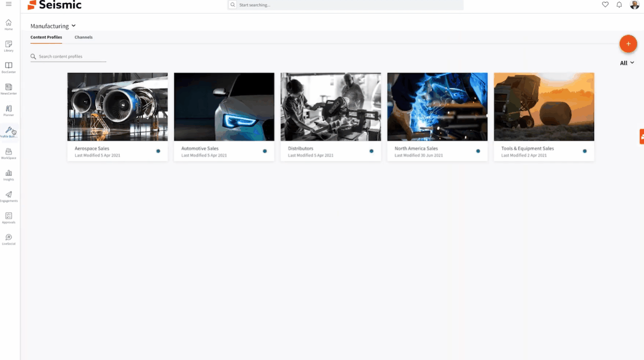Open the Automotive Sales thumbnail
This screenshot has width=644, height=360.
[x=224, y=107]
